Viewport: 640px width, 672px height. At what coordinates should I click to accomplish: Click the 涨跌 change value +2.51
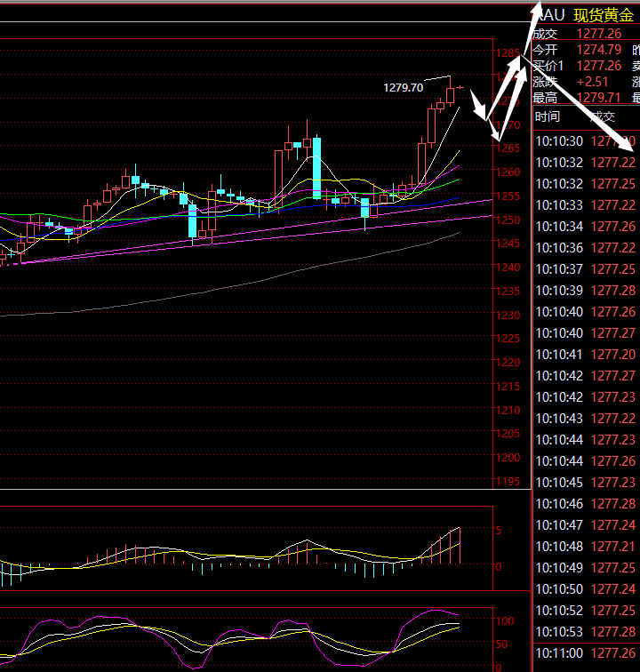[591, 82]
